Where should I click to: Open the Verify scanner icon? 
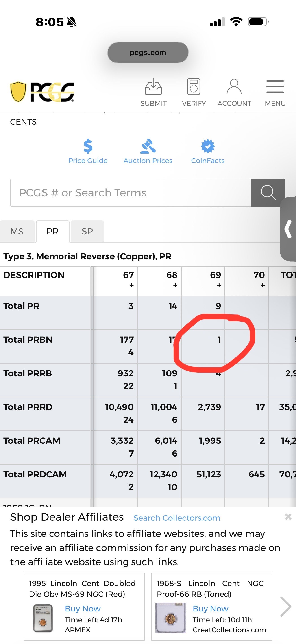click(x=194, y=86)
